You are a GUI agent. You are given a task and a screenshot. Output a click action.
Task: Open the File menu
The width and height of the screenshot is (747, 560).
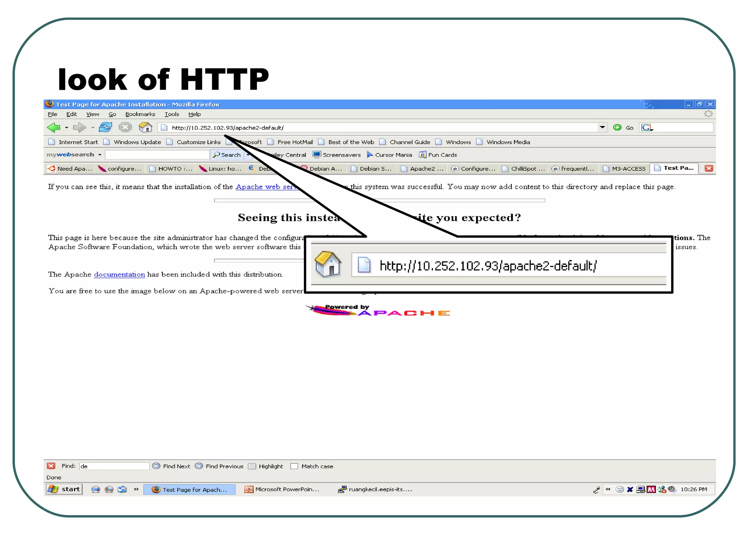(x=53, y=114)
